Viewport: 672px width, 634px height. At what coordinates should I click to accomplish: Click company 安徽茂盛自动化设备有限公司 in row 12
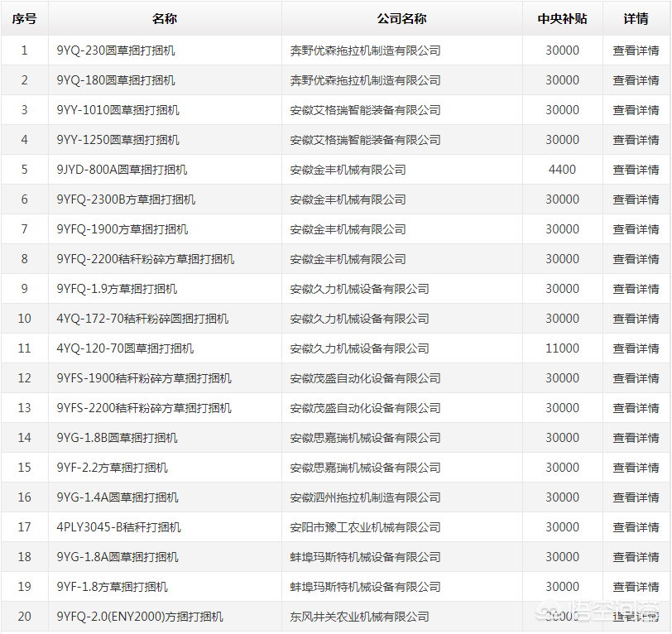(365, 378)
